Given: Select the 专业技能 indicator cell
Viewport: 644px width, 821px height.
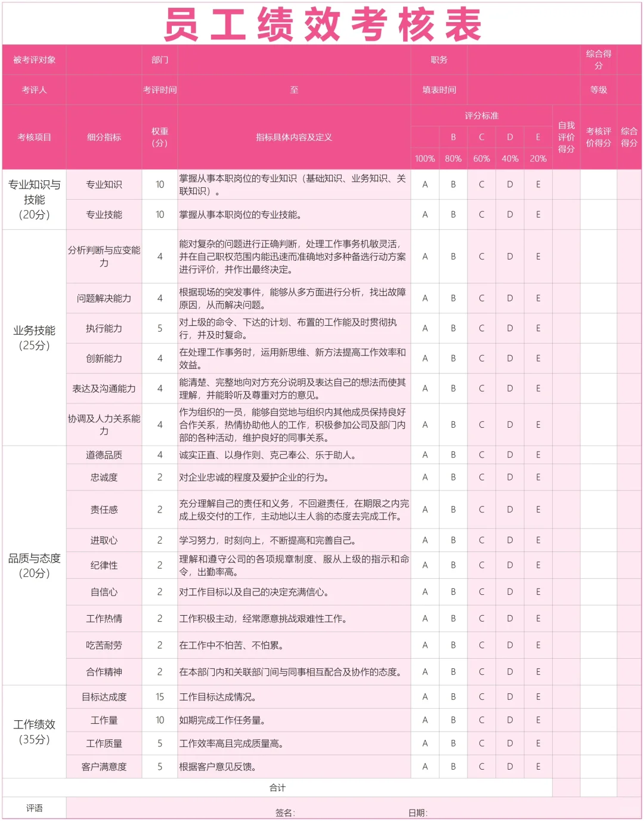Looking at the screenshot, I should point(104,215).
